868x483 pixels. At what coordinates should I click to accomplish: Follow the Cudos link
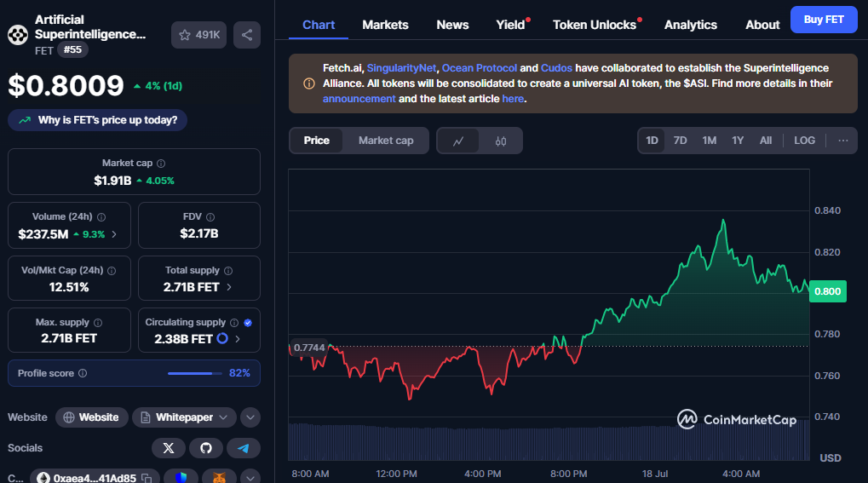click(x=556, y=68)
